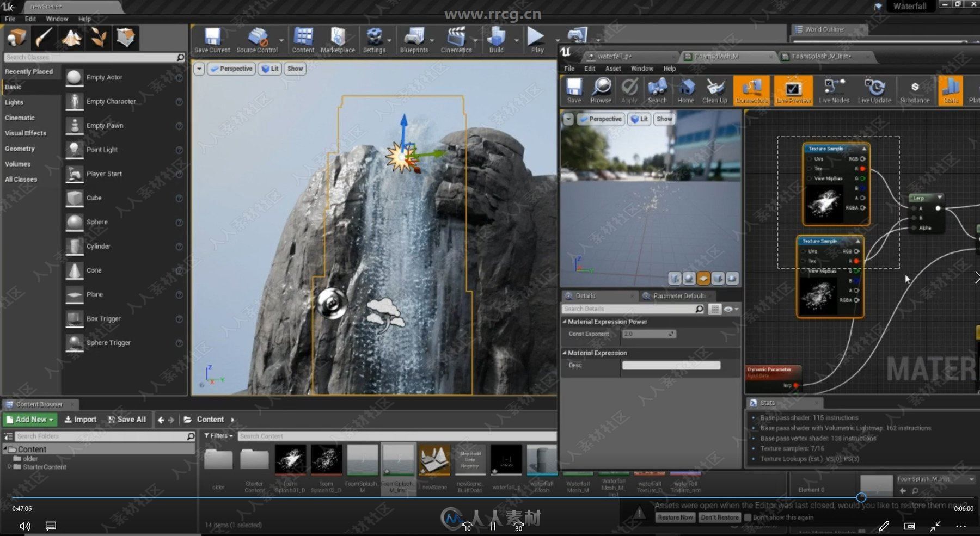Tick the 'Don't show this again' checkbox
The width and height of the screenshot is (980, 536).
748,517
